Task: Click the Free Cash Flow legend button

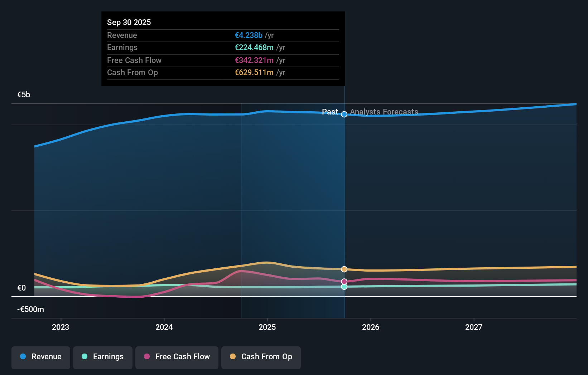Action: click(177, 357)
